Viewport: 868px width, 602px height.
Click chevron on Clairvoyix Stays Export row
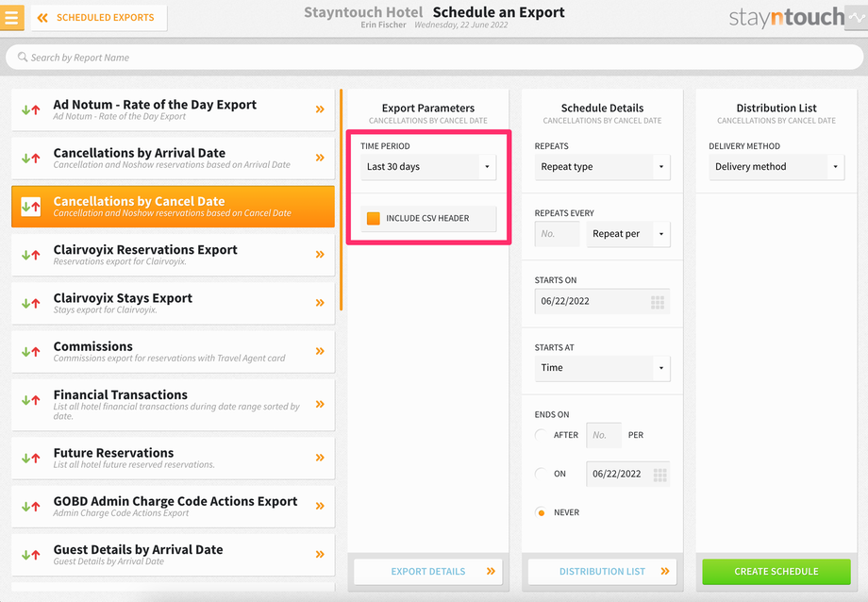click(x=320, y=303)
